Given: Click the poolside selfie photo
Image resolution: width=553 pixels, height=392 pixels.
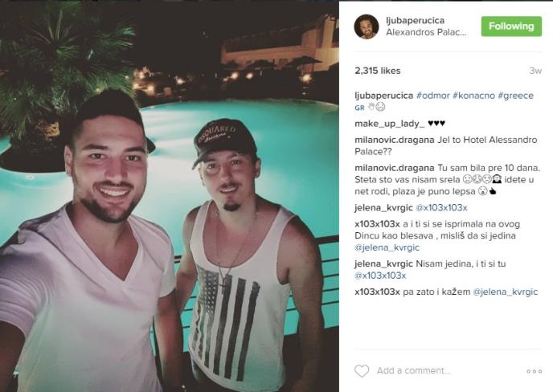Looking at the screenshot, I should tap(170, 196).
